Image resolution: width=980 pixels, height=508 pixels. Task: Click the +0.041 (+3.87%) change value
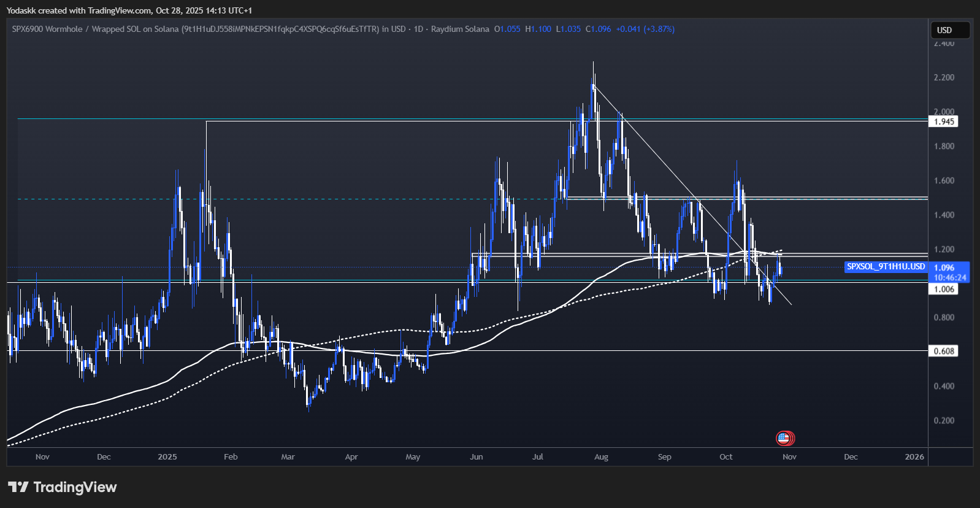click(x=645, y=29)
